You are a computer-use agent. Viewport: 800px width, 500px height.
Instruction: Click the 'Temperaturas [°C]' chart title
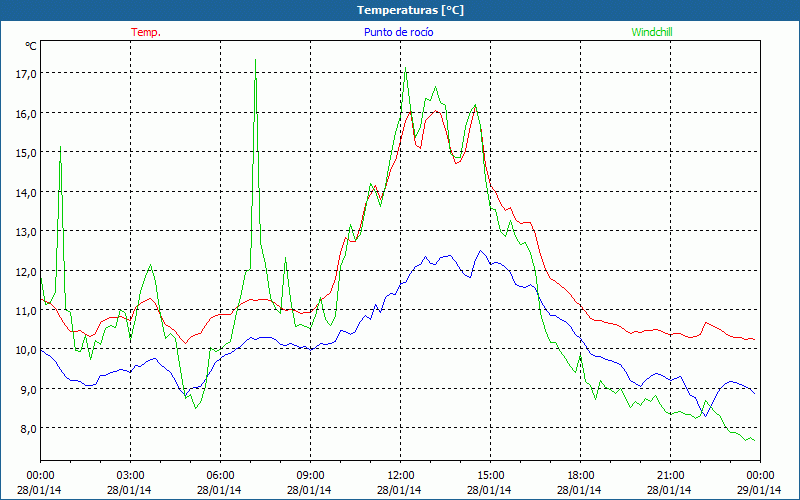tap(410, 10)
